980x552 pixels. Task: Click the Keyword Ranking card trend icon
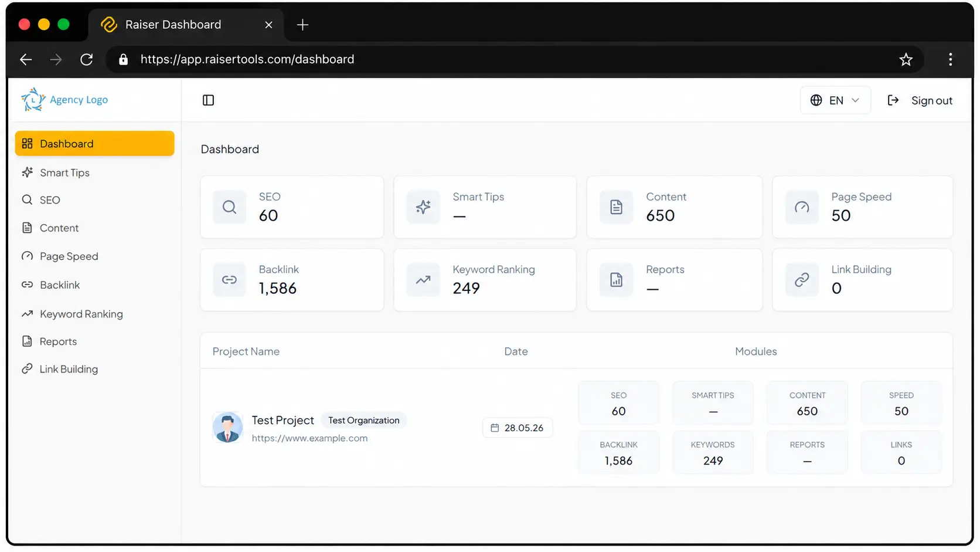[423, 280]
